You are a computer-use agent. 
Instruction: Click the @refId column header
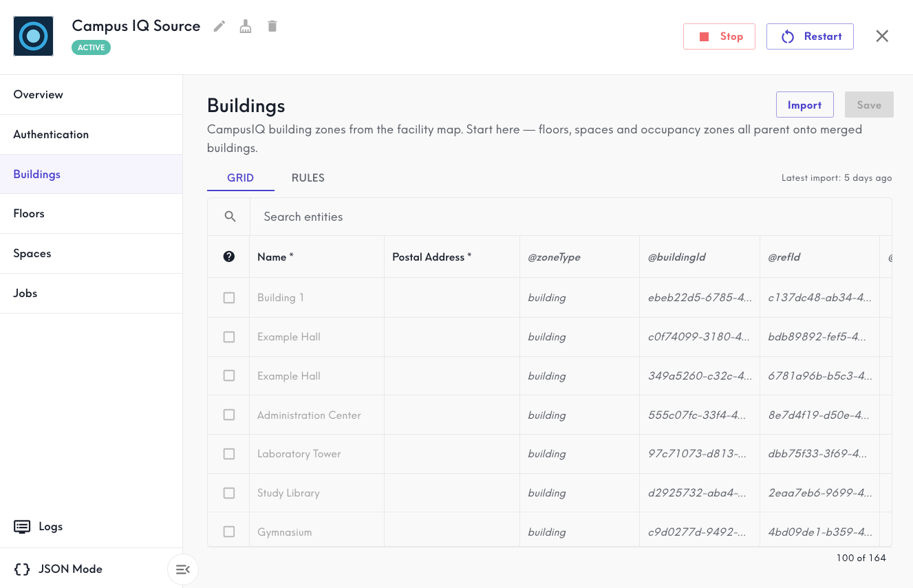819,257
